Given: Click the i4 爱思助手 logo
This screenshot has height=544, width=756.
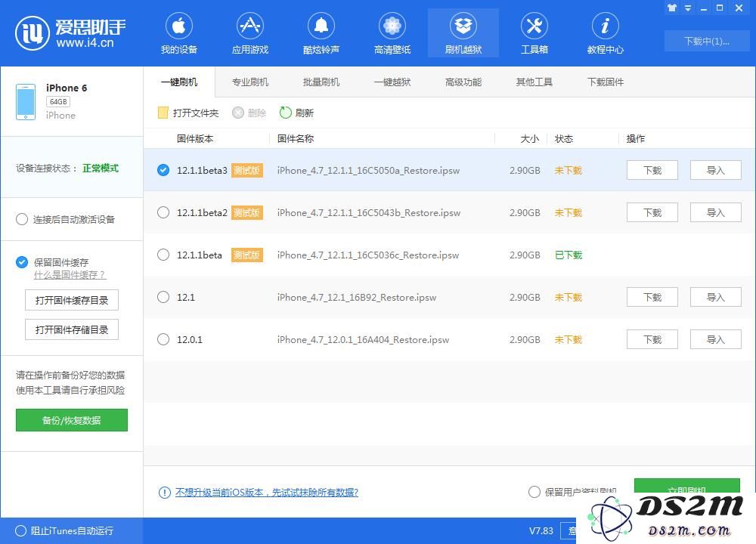Looking at the screenshot, I should pos(70,32).
